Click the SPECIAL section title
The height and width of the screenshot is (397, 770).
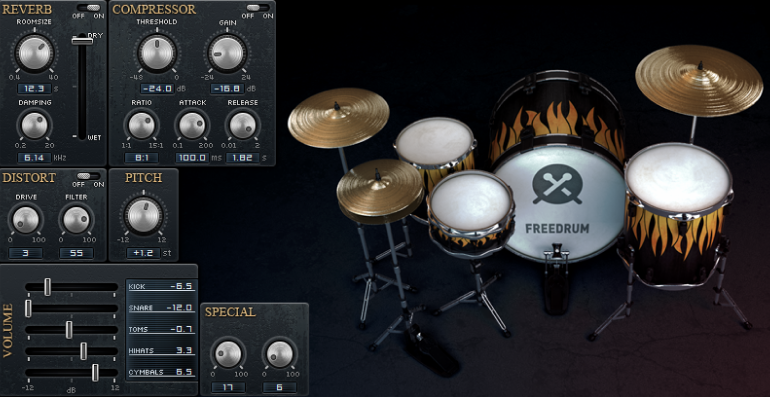tap(230, 312)
